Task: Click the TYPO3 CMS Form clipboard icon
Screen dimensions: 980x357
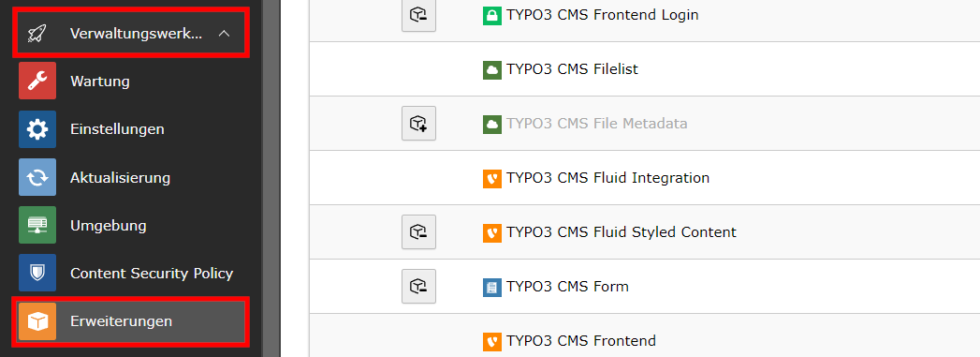Action: [x=492, y=287]
